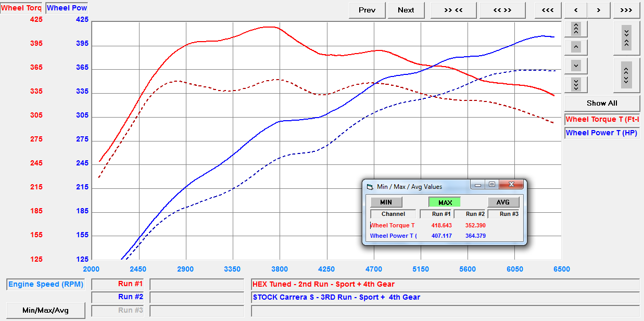Click the triple down-chevron vertical shift button
Viewport: 644px width, 321px height.
[575, 84]
